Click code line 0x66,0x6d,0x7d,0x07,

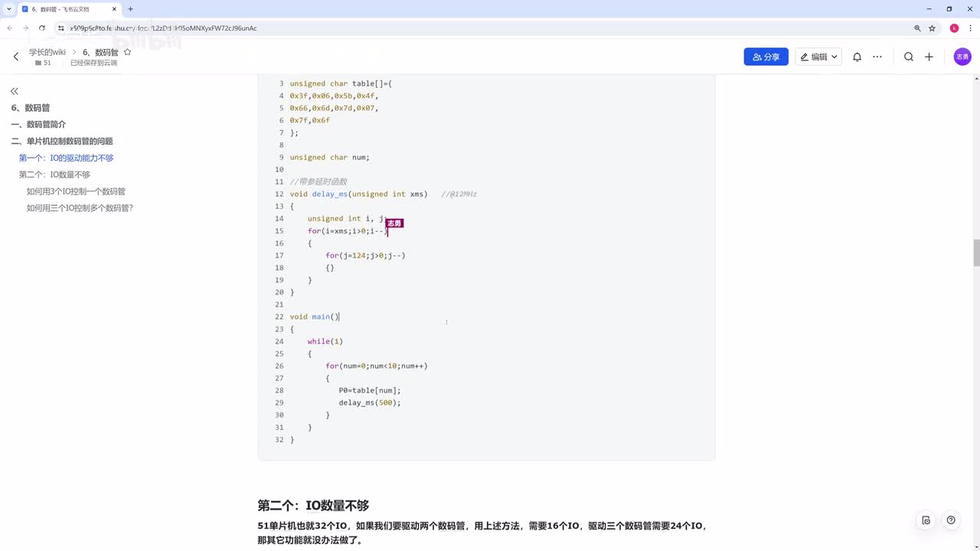pyautogui.click(x=334, y=108)
